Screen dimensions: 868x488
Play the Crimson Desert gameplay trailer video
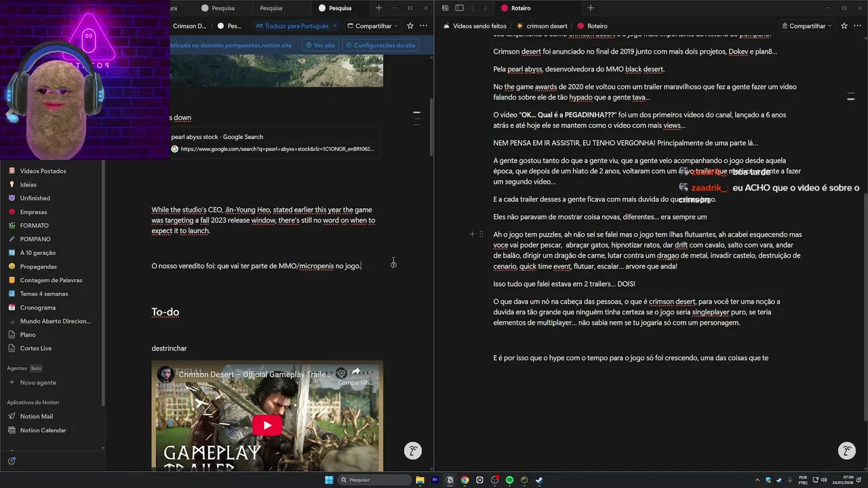click(x=267, y=425)
